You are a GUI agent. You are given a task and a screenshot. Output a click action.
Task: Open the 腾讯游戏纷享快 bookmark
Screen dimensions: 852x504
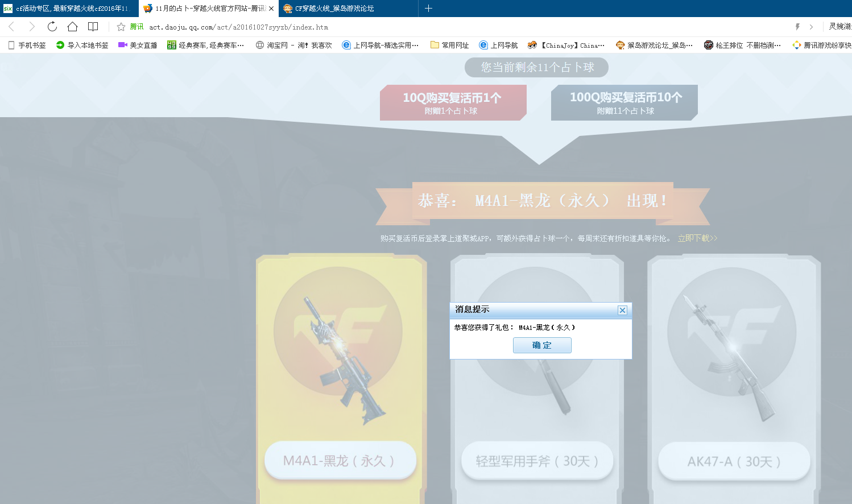(x=822, y=45)
